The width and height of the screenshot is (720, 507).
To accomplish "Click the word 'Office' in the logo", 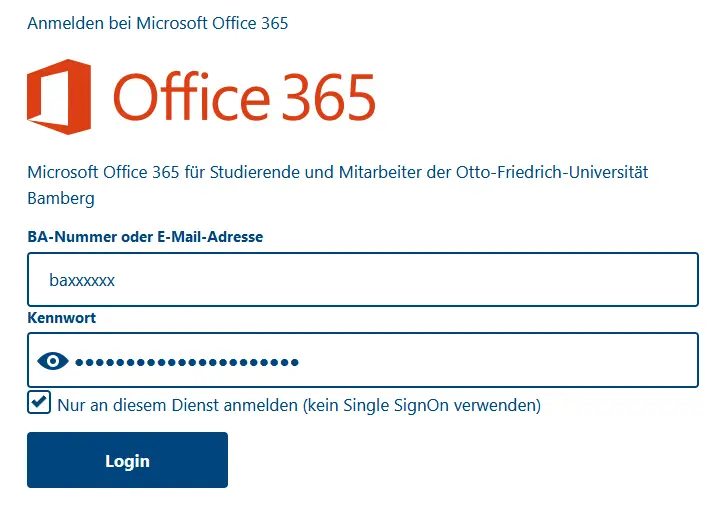I will tap(191, 96).
